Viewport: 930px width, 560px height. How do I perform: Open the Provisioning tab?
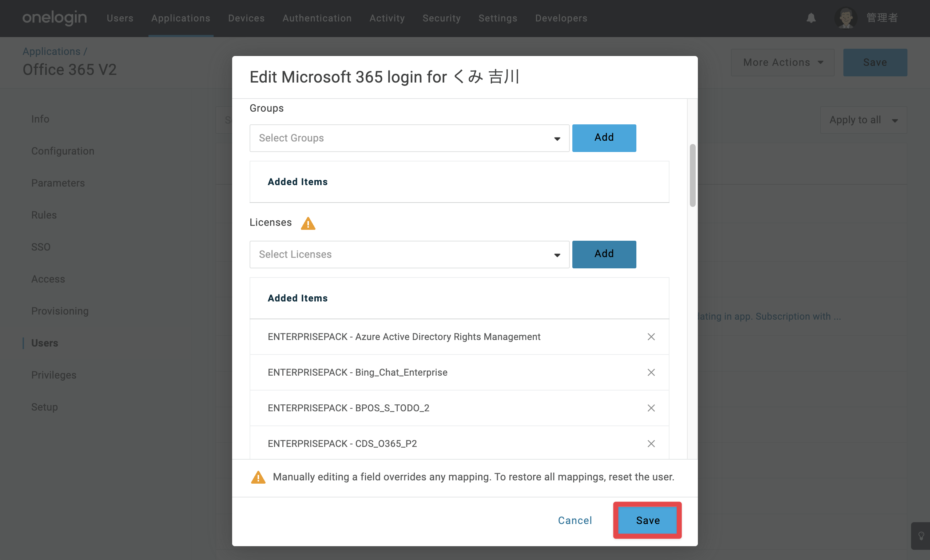pyautogui.click(x=60, y=311)
